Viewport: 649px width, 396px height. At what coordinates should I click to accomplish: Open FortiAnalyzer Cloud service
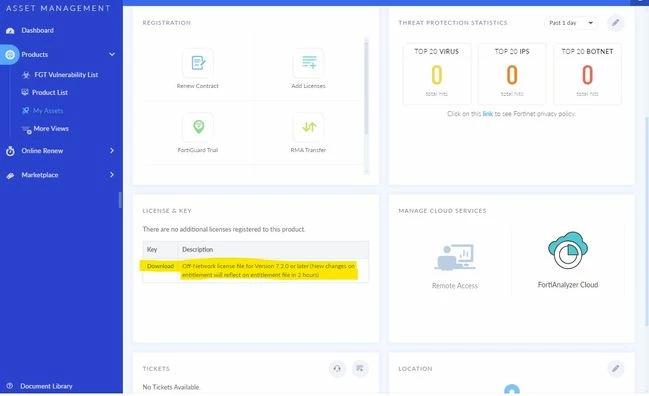point(568,260)
